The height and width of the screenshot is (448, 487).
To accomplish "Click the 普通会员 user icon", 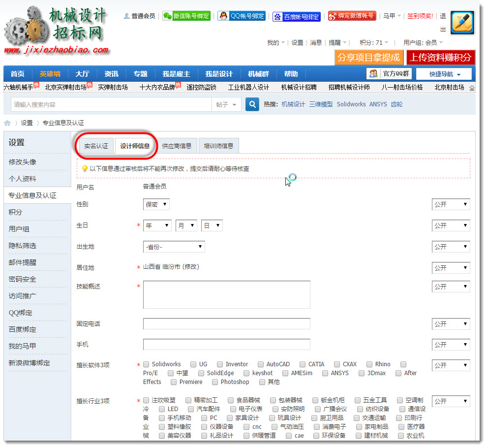I will tap(127, 16).
